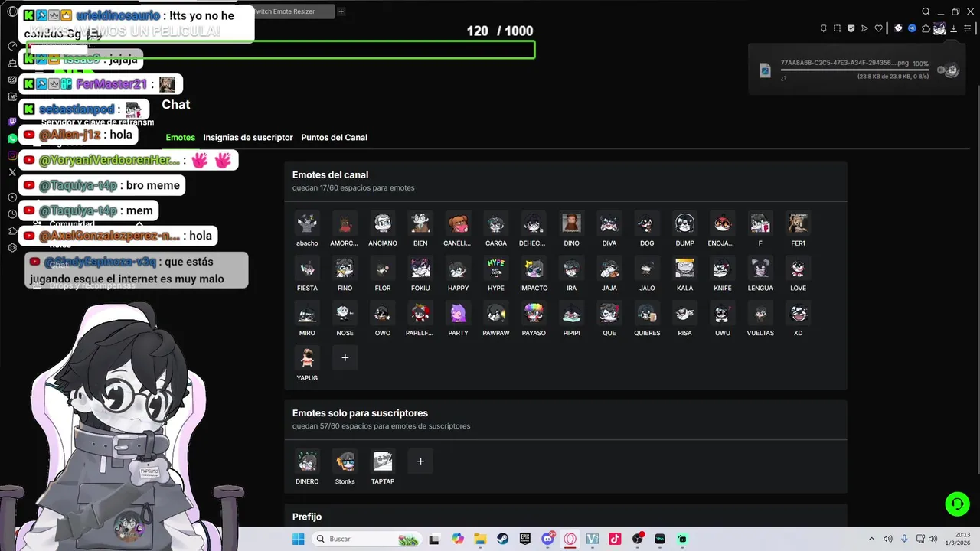Open sidebar settings gear icon

coord(12,248)
